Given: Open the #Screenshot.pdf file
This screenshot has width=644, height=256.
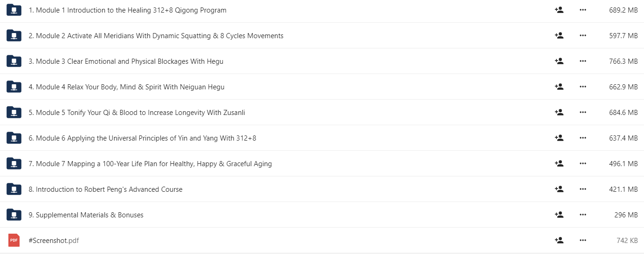Looking at the screenshot, I should click(x=54, y=241).
